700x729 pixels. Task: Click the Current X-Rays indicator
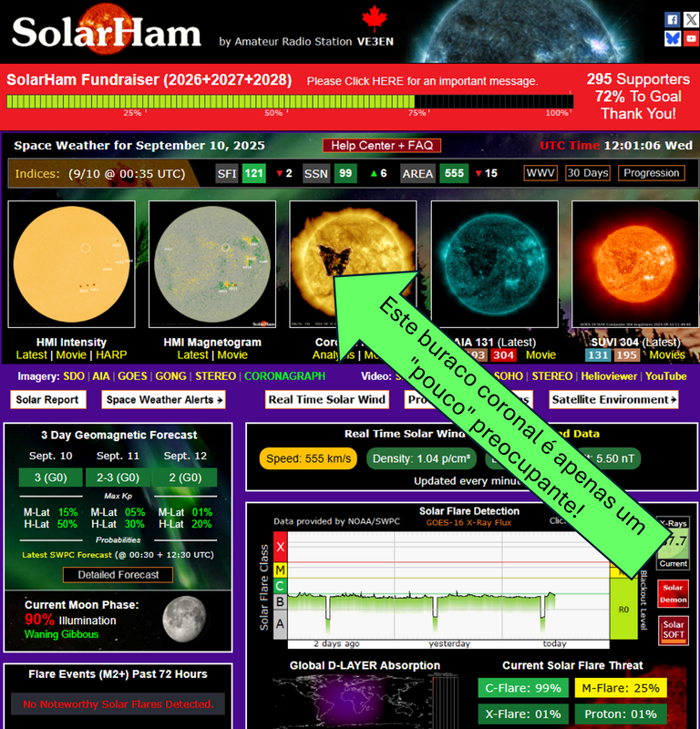[673, 543]
